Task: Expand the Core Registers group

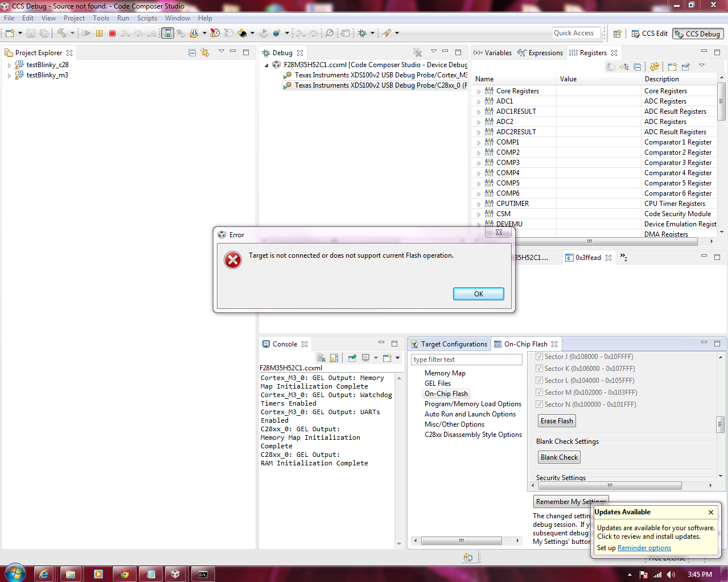Action: 479,92
